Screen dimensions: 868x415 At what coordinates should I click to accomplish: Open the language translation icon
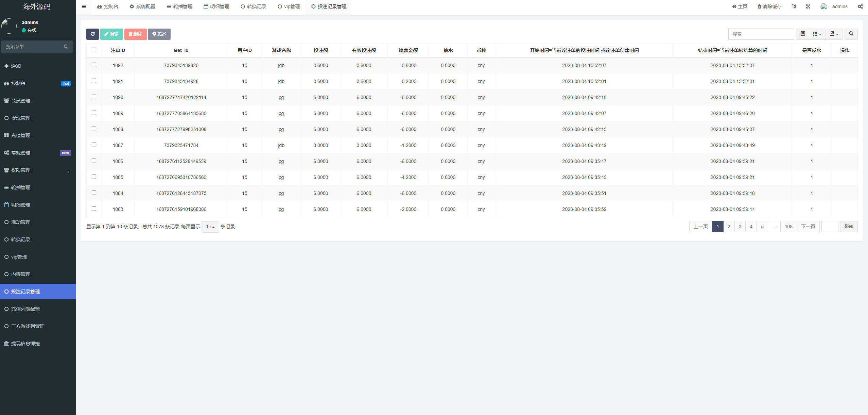(794, 6)
